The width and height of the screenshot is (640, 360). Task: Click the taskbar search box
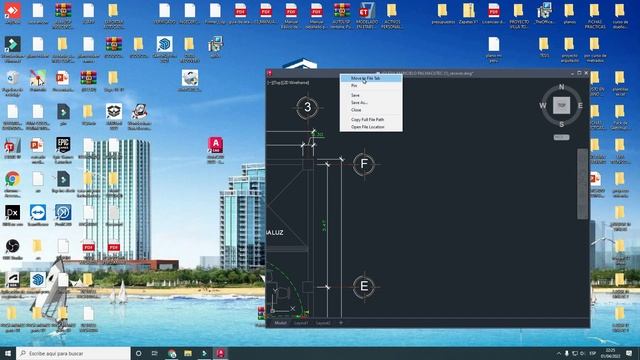coord(73,353)
